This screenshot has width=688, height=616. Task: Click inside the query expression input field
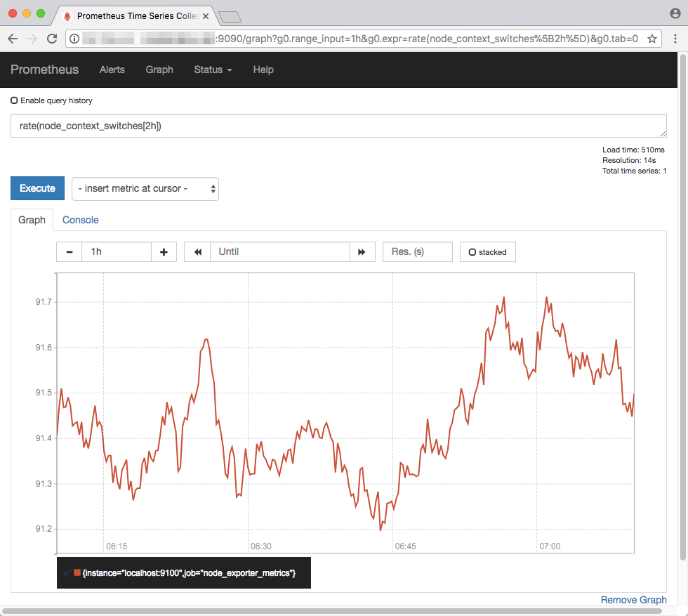[337, 126]
